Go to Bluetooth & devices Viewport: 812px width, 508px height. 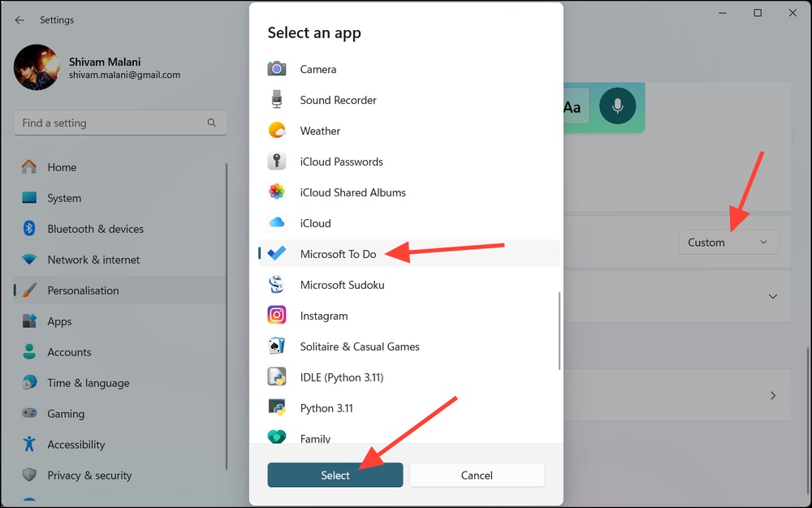[119, 228]
